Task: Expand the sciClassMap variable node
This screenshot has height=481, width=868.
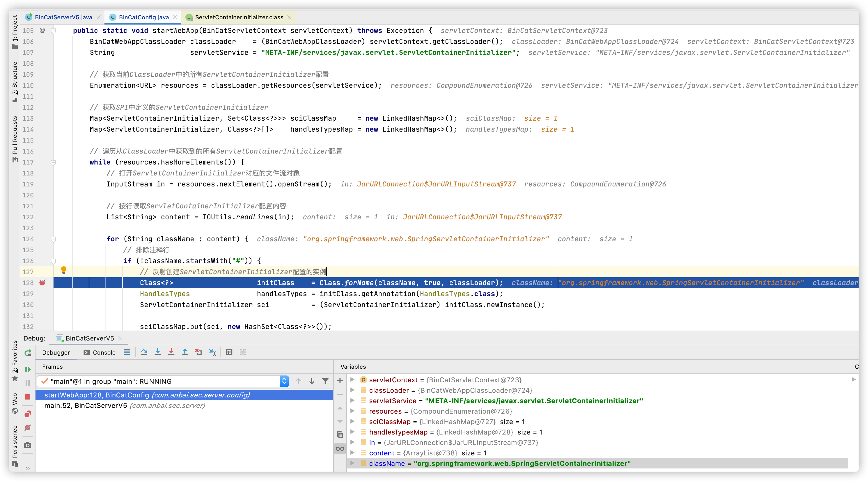Action: tap(353, 421)
